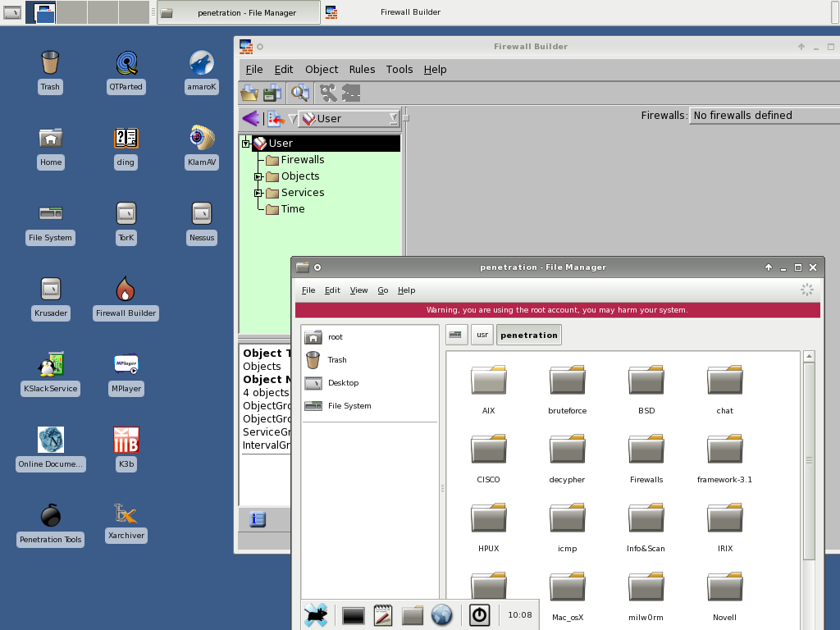The image size is (840, 630).
Task: Click the File Manager vertical scrollbar handle
Action: click(810, 461)
